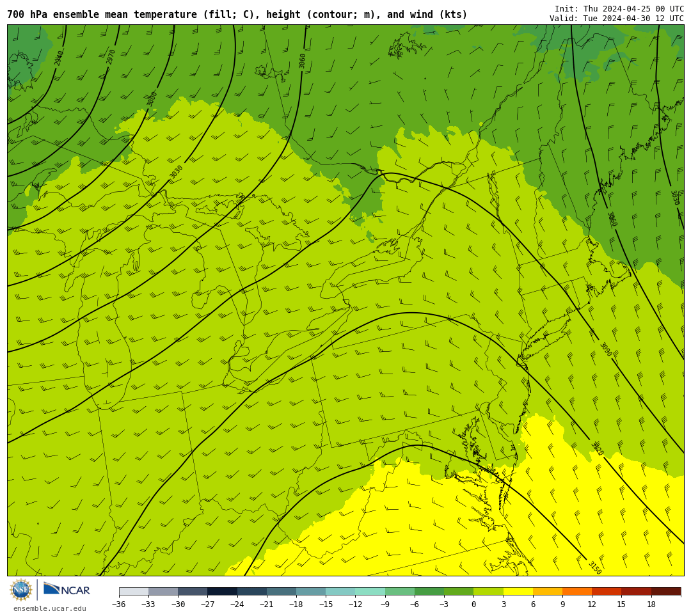Screen dimensions: 691x616
Task: Click the 3090 height contour label
Action: tap(606, 349)
